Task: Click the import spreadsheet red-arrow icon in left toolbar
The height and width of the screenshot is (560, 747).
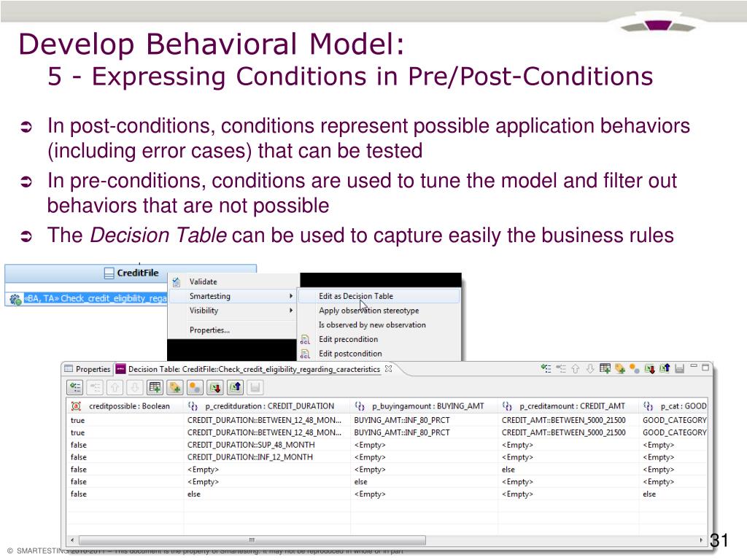Action: point(215,388)
